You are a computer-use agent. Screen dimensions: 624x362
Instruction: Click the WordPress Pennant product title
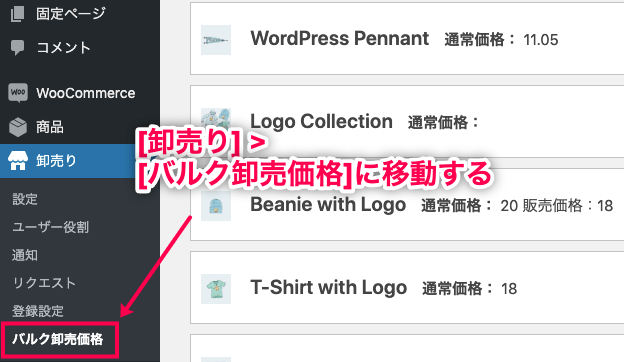tap(339, 39)
